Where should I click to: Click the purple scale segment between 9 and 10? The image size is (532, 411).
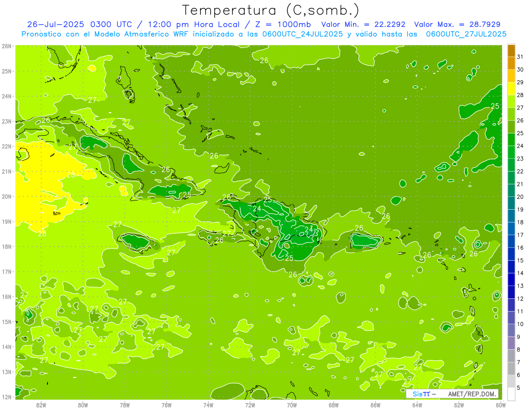click(x=511, y=331)
